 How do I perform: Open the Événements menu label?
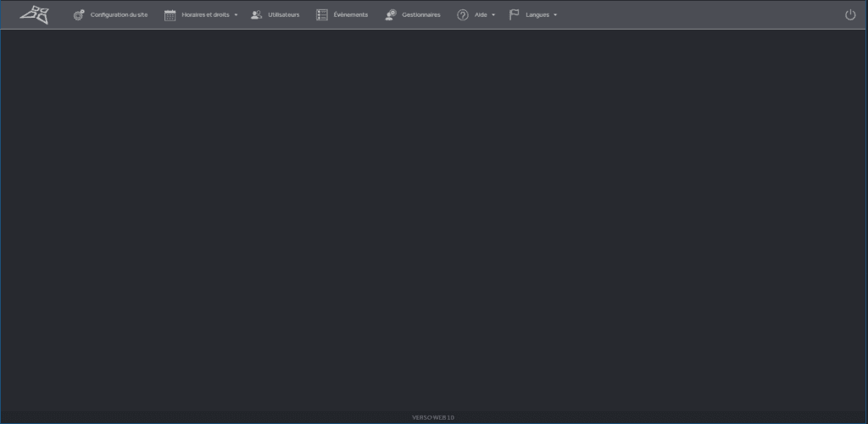[350, 15]
